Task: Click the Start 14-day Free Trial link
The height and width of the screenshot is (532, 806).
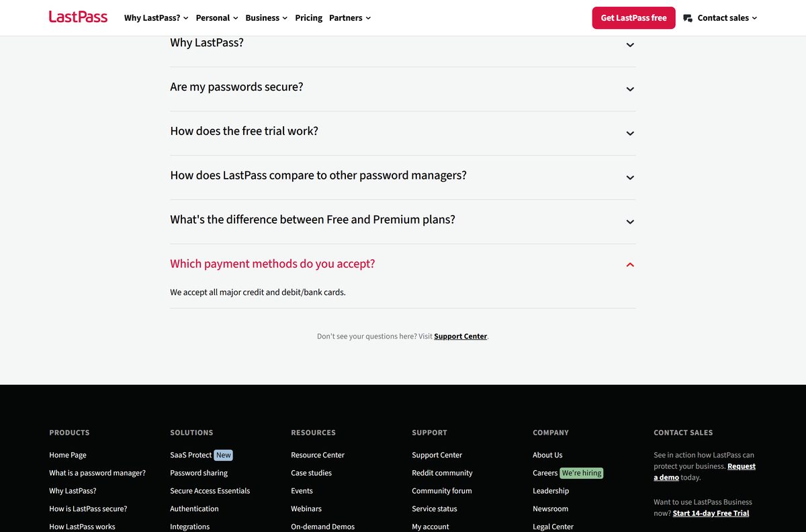Action: (711, 513)
